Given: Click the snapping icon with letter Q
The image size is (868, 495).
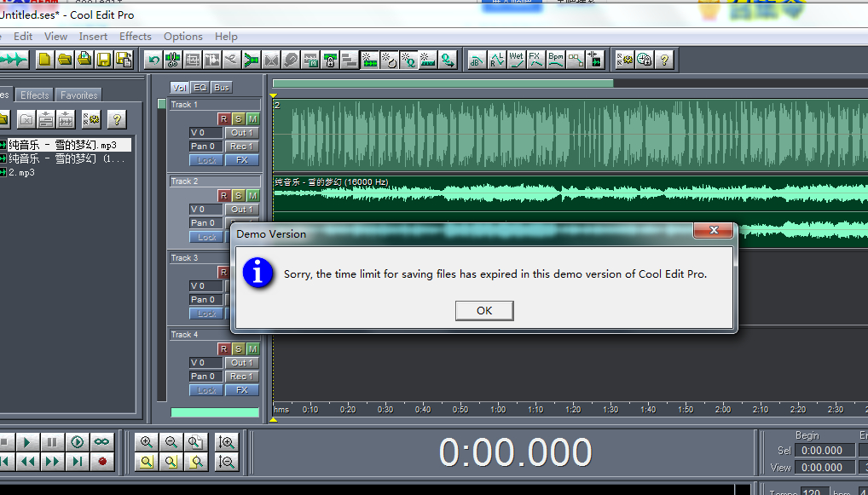Looking at the screenshot, I should pos(408,59).
